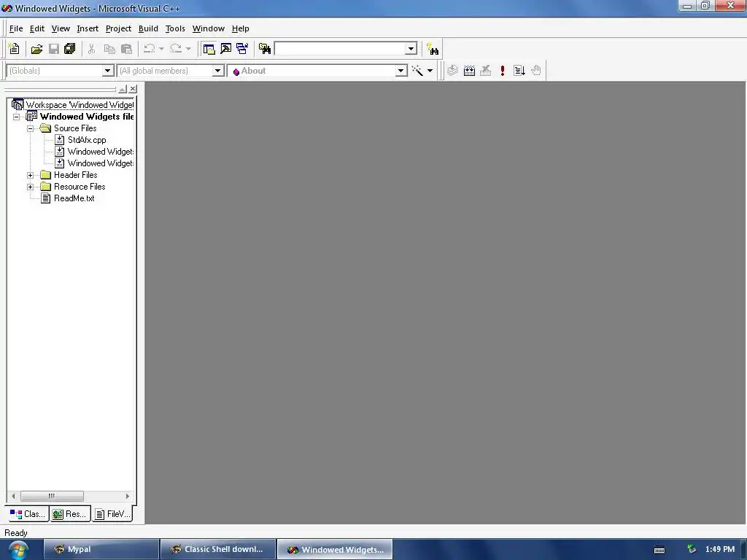747x560 pixels.
Task: Click the Redo arrow icon
Action: (176, 49)
